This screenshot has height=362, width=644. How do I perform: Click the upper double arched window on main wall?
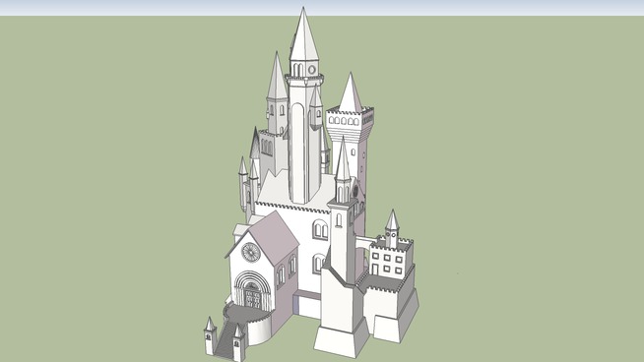320,230
